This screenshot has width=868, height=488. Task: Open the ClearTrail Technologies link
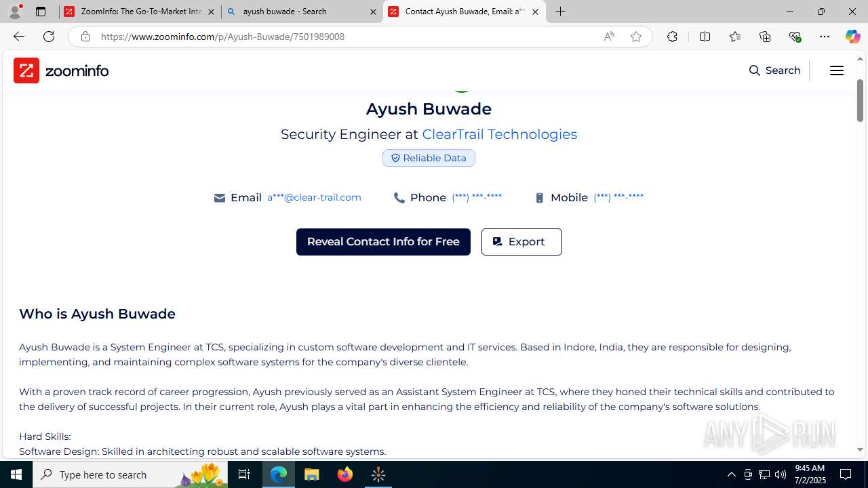pos(499,134)
